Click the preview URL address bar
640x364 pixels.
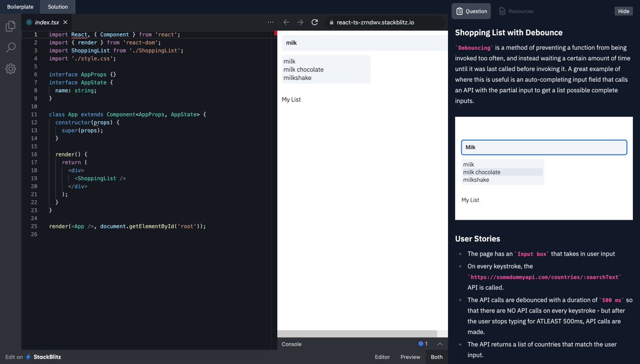pyautogui.click(x=384, y=22)
